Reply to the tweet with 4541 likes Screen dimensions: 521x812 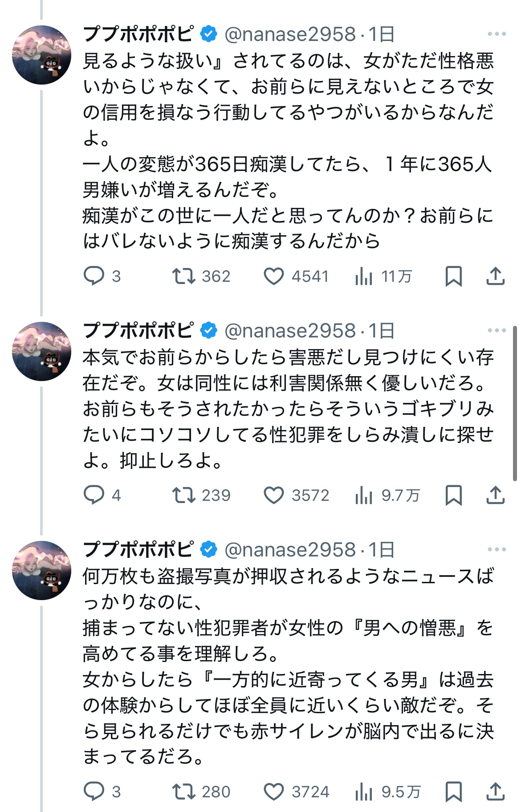point(94,276)
